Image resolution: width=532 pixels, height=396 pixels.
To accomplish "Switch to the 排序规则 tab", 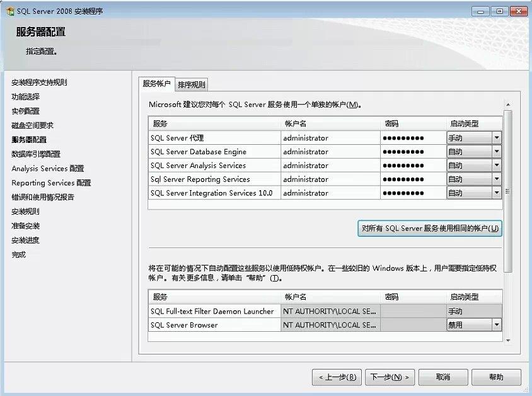I will (x=192, y=85).
